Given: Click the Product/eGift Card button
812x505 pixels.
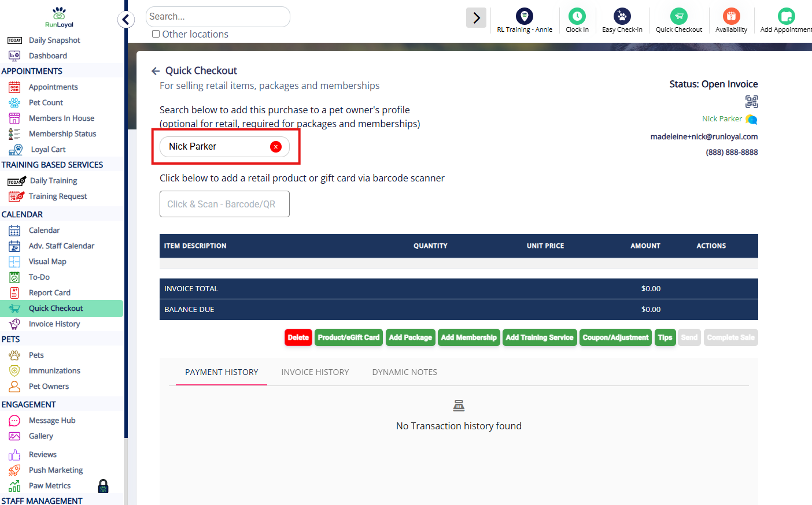Looking at the screenshot, I should click(x=349, y=337).
